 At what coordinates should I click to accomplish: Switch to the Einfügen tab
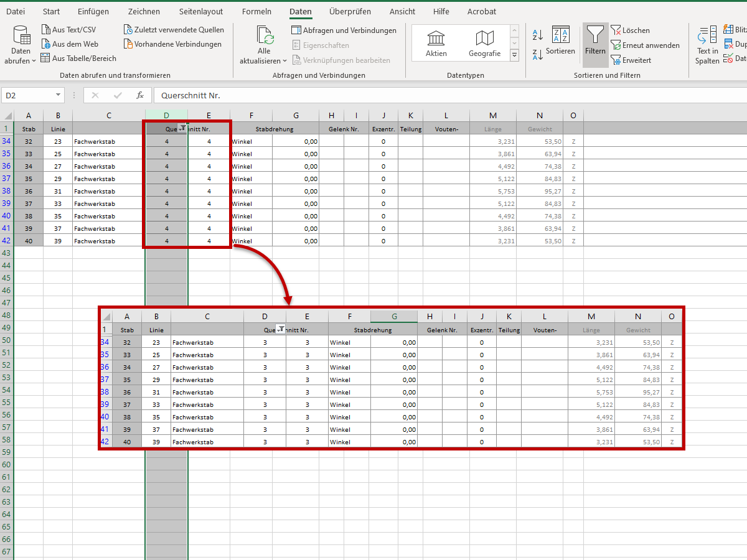93,11
